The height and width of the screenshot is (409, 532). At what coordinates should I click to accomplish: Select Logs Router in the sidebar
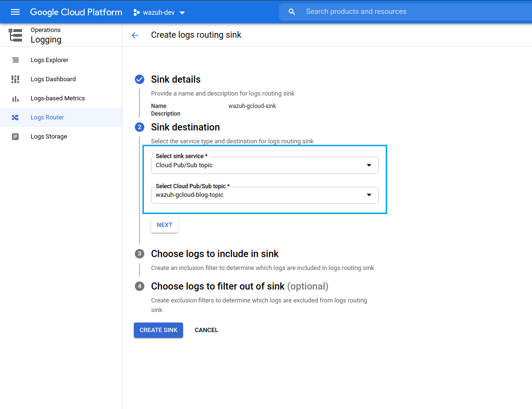tap(61, 118)
